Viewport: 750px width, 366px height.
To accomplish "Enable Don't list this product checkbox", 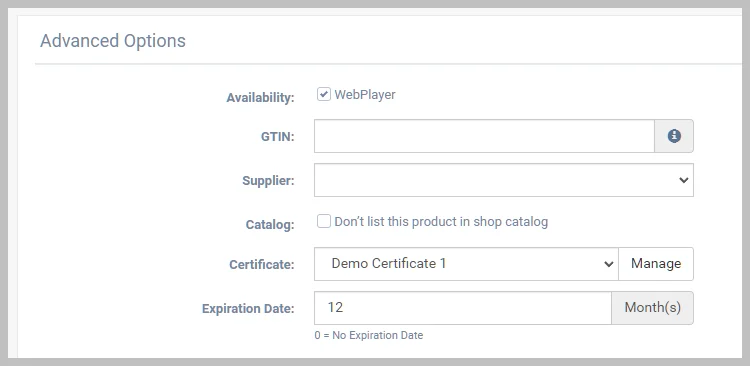I will coord(324,221).
